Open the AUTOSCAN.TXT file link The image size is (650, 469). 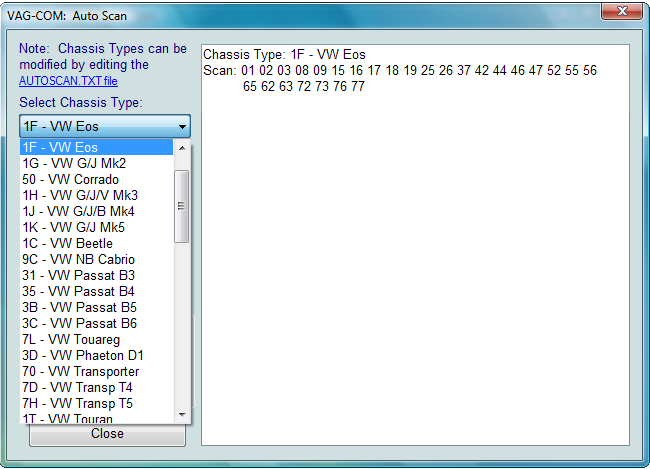point(68,81)
